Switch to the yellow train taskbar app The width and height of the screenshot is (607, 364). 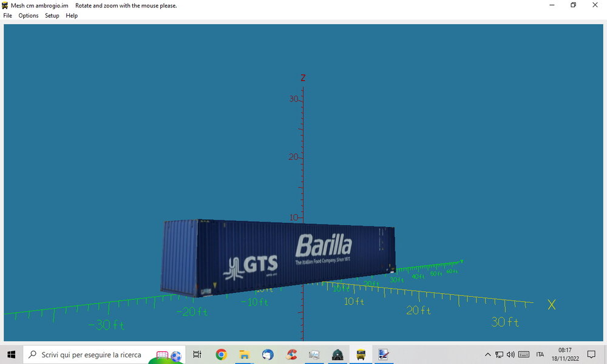pos(361,354)
